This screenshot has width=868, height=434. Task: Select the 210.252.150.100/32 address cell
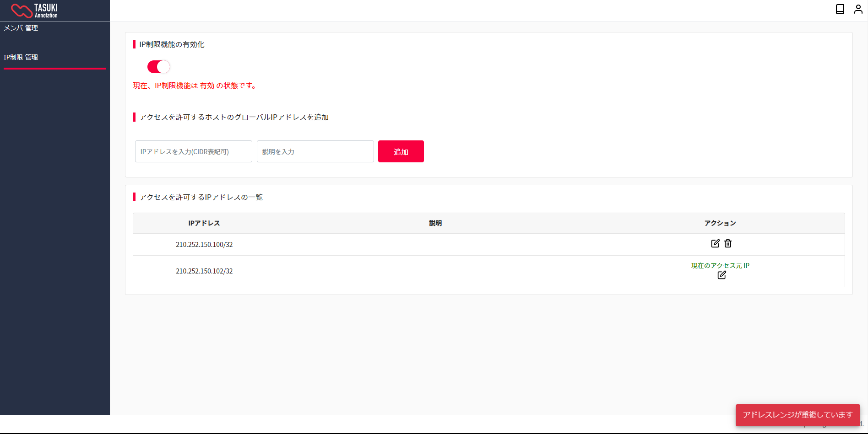click(x=204, y=245)
